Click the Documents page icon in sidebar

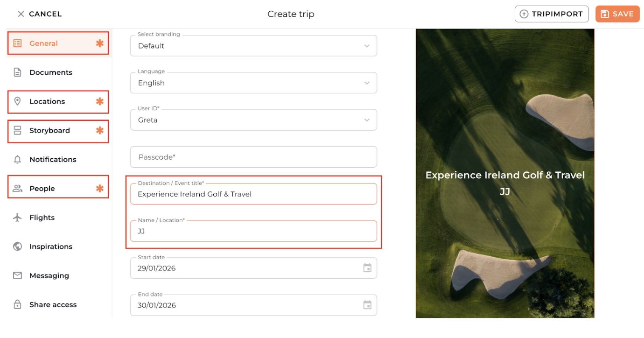coord(17,72)
